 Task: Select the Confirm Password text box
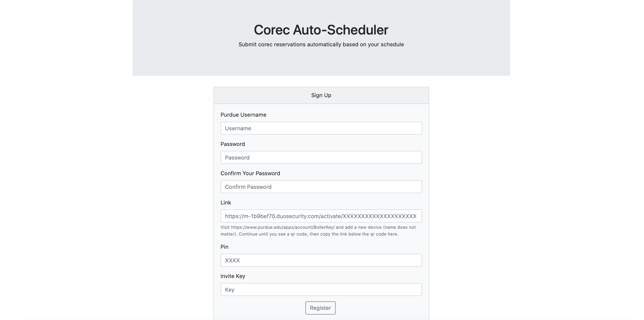coord(321,187)
